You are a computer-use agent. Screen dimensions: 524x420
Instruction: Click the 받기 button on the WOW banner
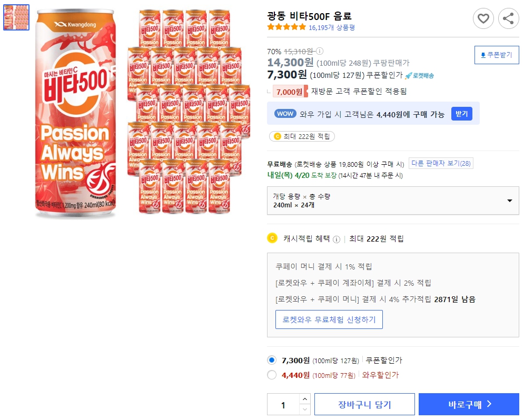pyautogui.click(x=462, y=114)
